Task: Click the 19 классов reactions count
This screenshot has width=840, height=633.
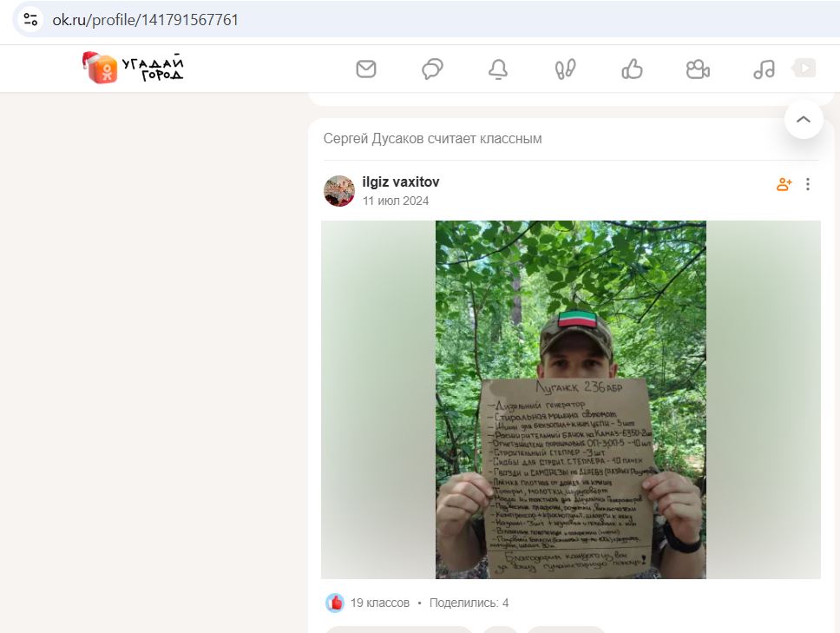Action: click(x=380, y=603)
